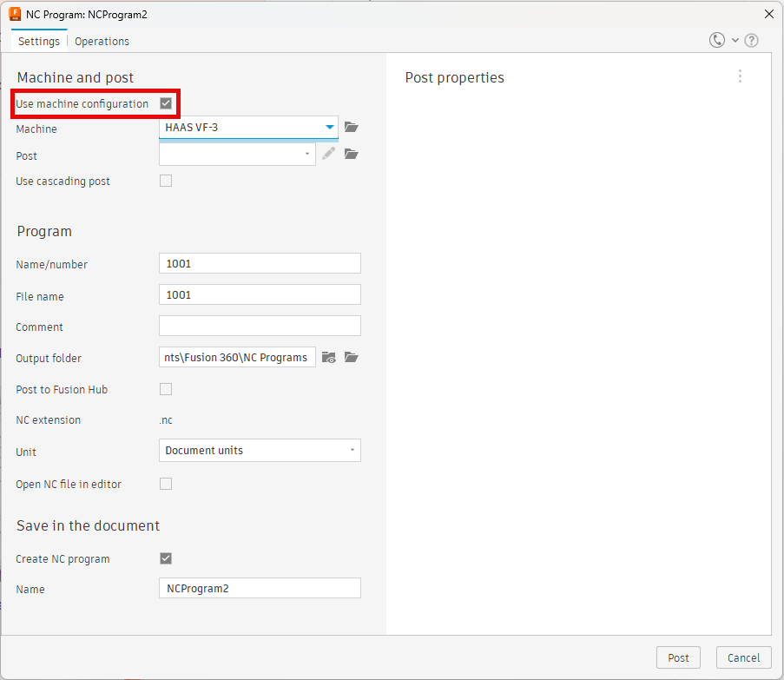Open the machine library folder icon beside Machine

[352, 127]
